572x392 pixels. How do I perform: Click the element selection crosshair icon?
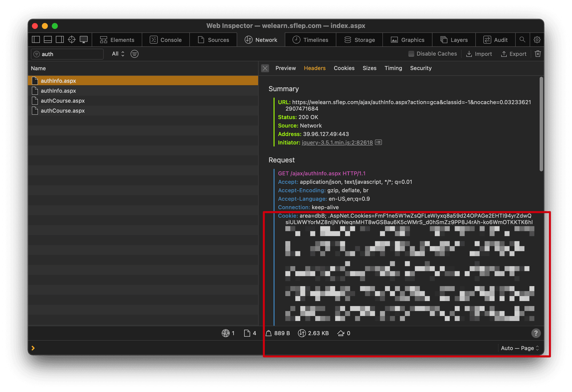[72, 40]
